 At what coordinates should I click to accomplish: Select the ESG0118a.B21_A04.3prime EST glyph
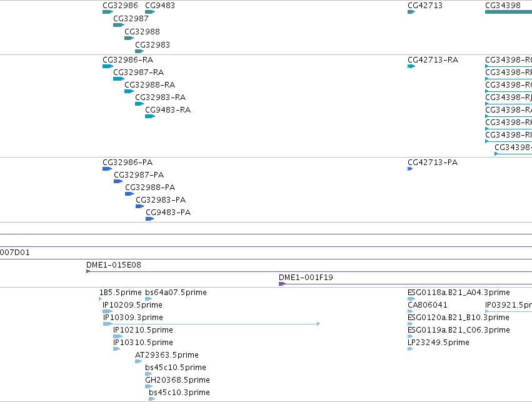tap(411, 299)
